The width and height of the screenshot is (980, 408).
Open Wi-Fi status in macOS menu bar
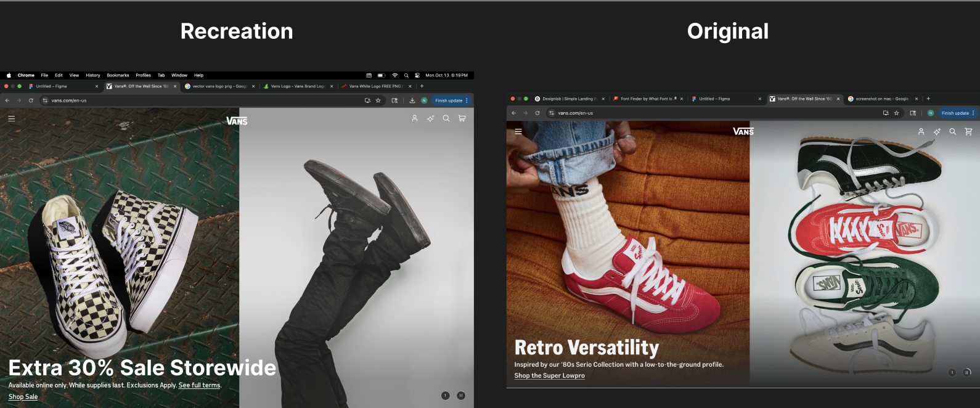point(395,75)
